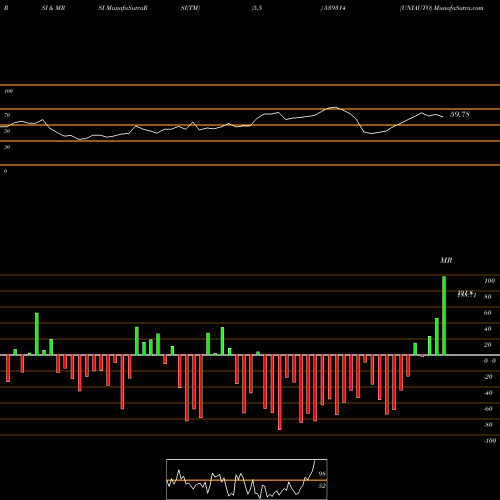The width and height of the screenshot is (500, 500).
Task: Click the 20 label on the MR axis
Action: 488,345
